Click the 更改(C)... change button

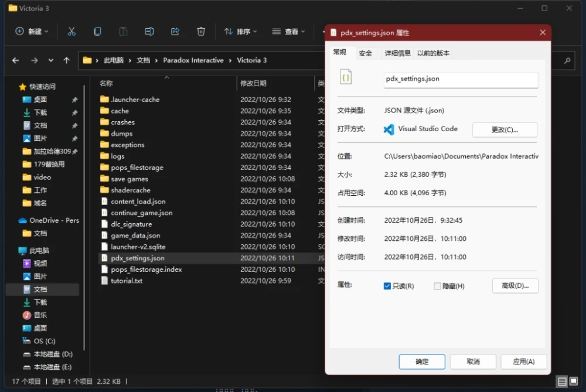tap(504, 129)
